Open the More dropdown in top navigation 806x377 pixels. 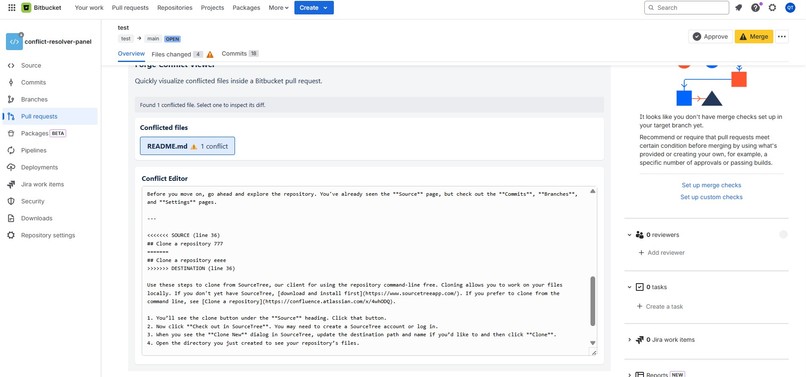point(278,8)
